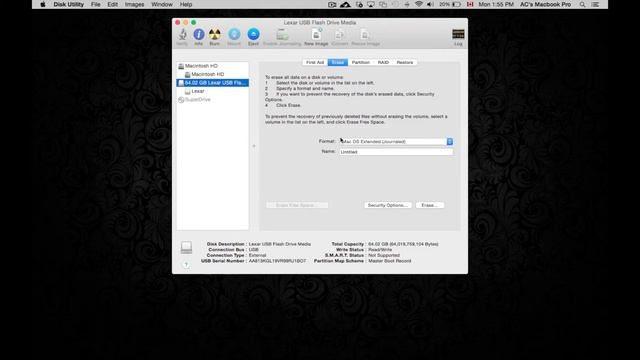The height and width of the screenshot is (360, 640).
Task: Open Spotlight search in menu bar
Action: (582, 4)
